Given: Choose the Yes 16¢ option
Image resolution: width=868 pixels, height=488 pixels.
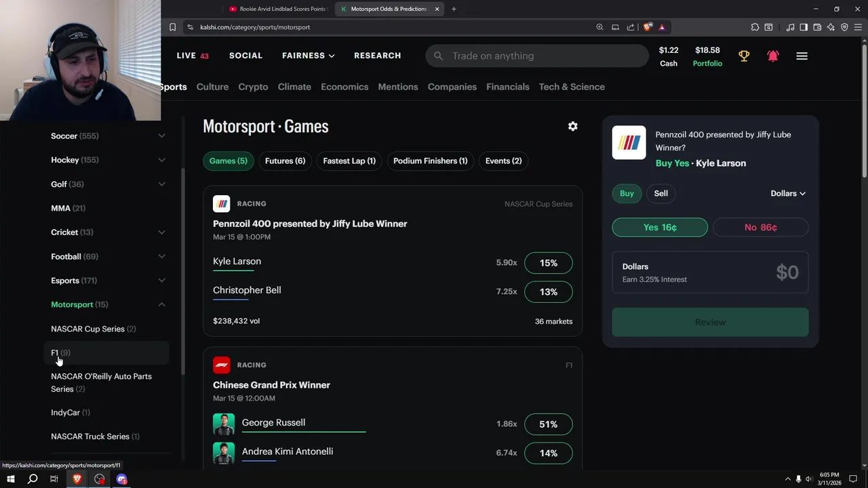Looking at the screenshot, I should [x=660, y=227].
